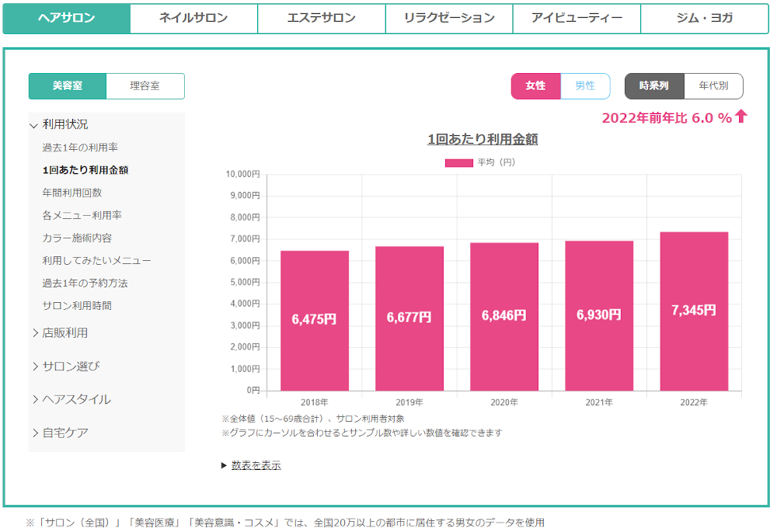
Task: Click the 2022年 x-axis label
Action: pos(694,402)
